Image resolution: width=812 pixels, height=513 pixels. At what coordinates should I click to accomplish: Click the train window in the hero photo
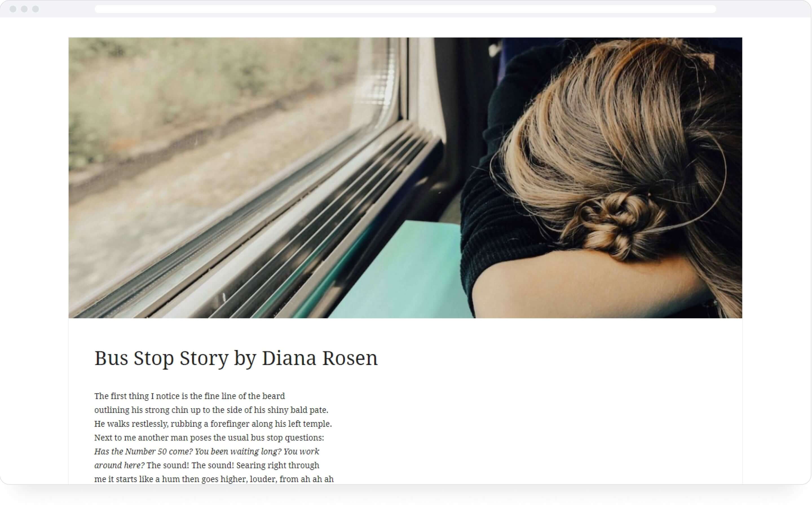[216, 135]
